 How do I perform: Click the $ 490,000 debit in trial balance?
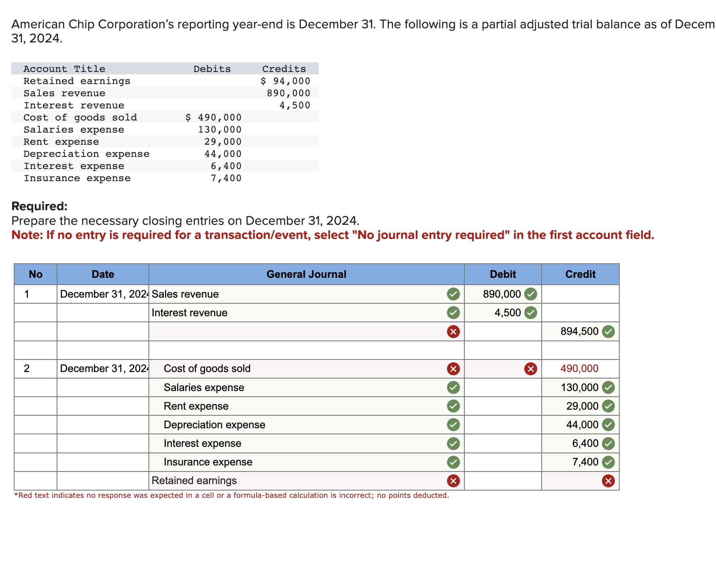tap(213, 117)
